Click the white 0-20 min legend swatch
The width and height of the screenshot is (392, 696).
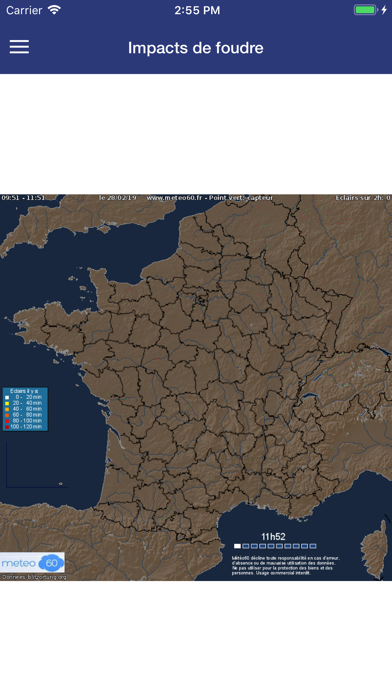tap(7, 397)
